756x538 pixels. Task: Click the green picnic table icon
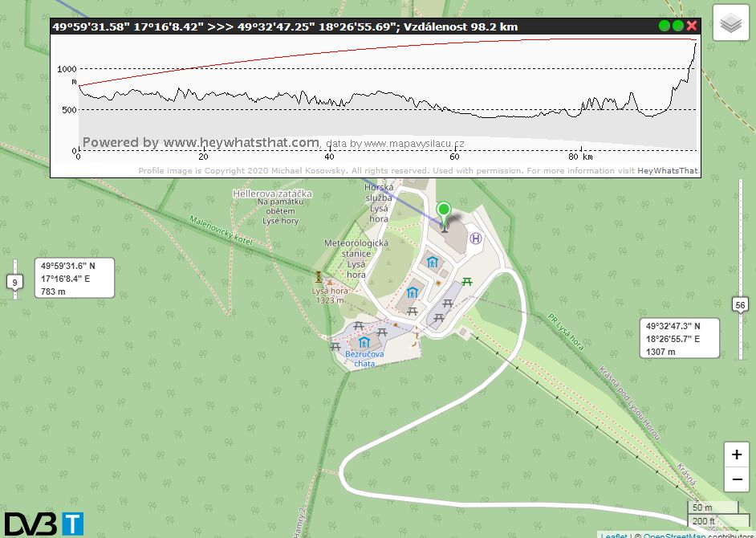467,281
